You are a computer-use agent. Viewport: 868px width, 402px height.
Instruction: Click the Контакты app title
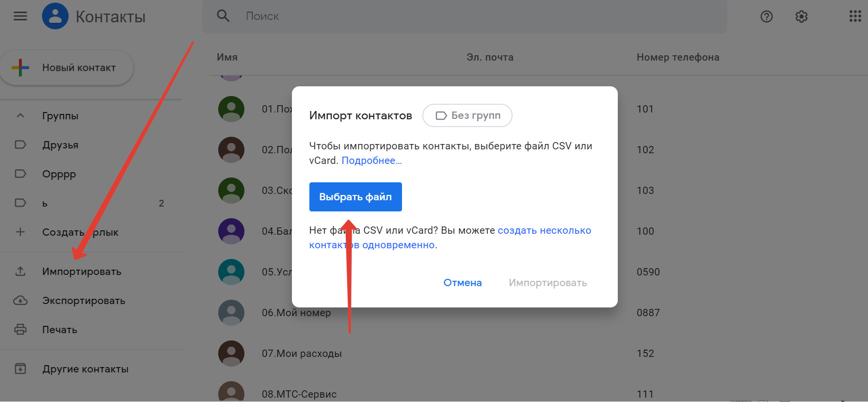[111, 17]
